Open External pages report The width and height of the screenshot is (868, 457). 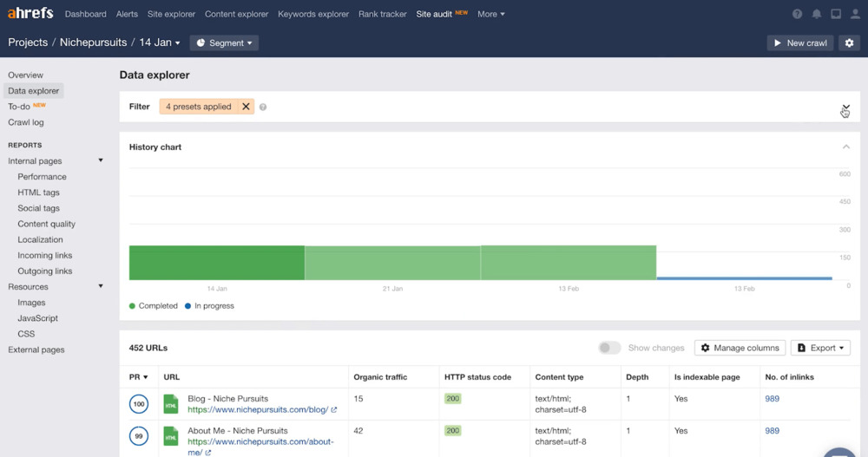click(36, 349)
